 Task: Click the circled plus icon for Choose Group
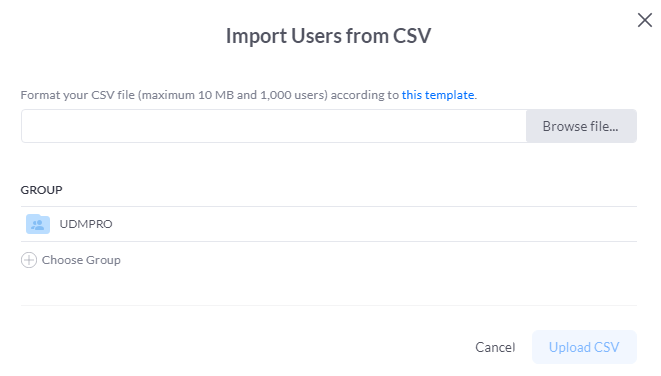(x=29, y=260)
